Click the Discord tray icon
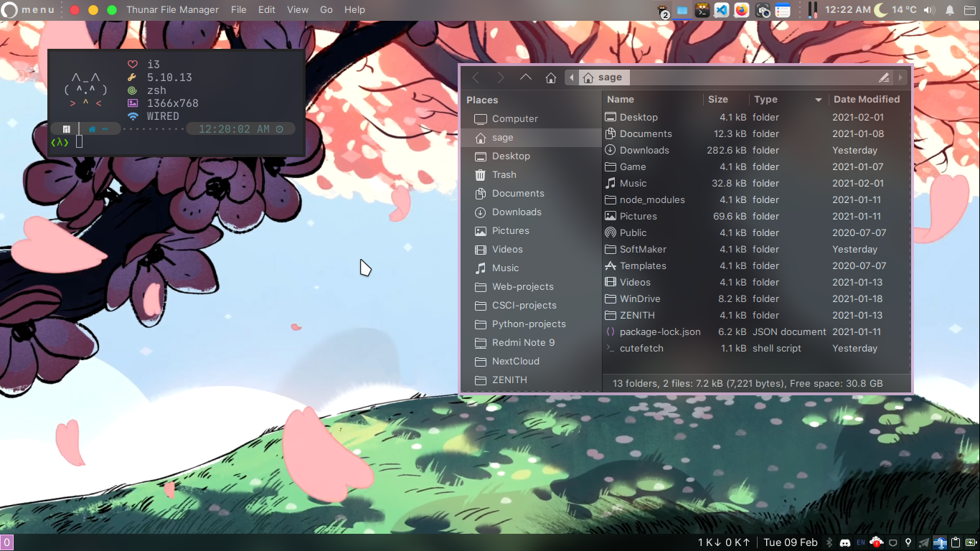Screen dimensions: 980x551 [845, 542]
